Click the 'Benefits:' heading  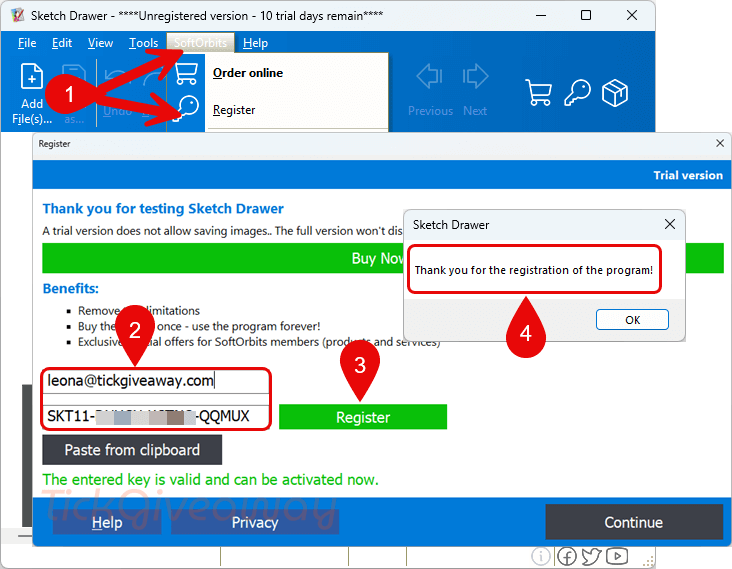[x=70, y=288]
